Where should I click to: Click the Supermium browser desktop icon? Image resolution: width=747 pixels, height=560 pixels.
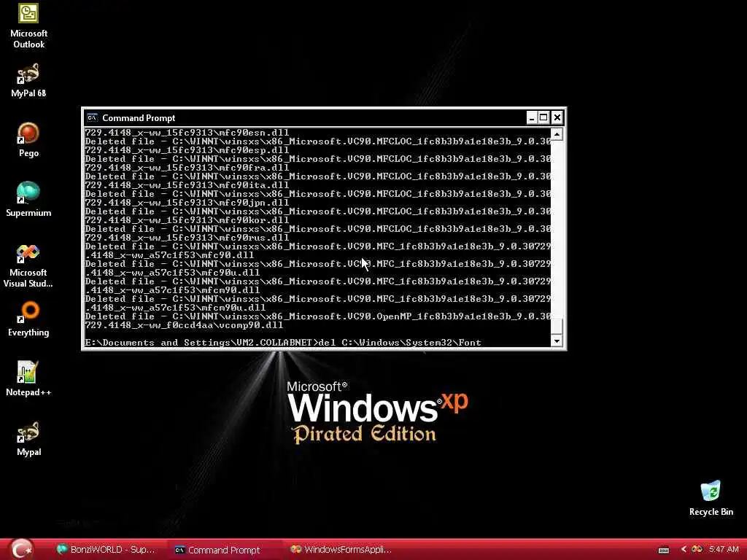(x=28, y=200)
